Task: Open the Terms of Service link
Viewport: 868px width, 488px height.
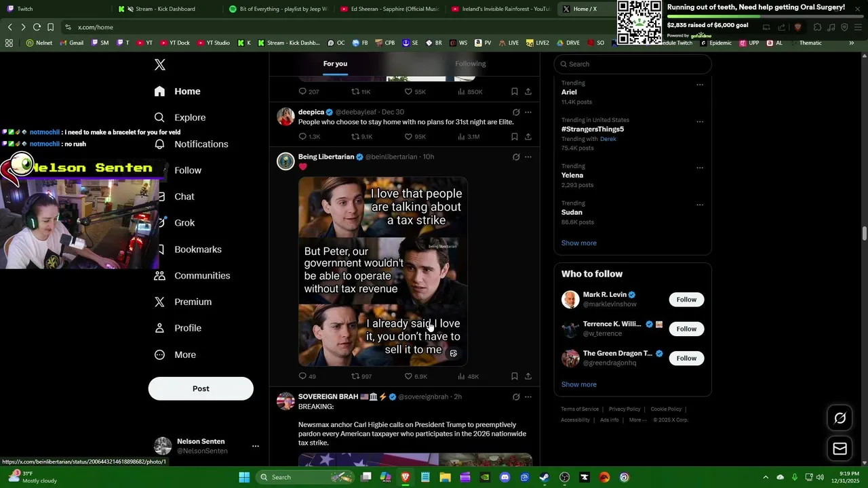Action: [580, 409]
